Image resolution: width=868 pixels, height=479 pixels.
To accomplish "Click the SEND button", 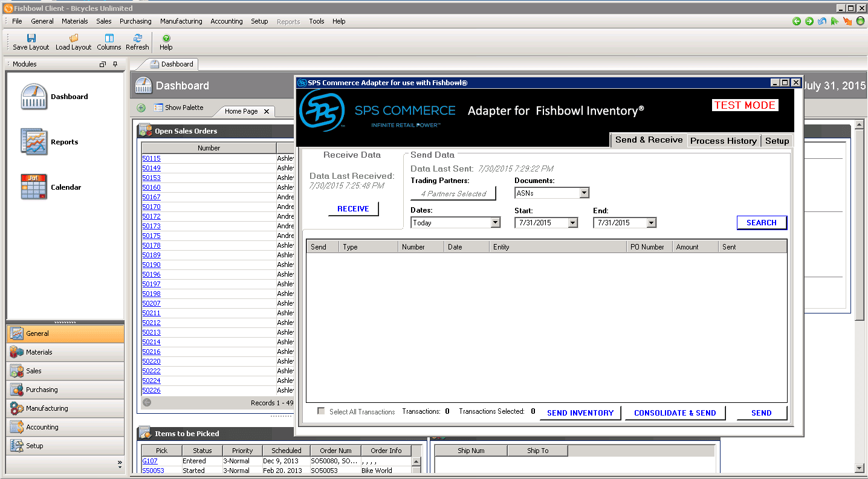I will pyautogui.click(x=762, y=413).
